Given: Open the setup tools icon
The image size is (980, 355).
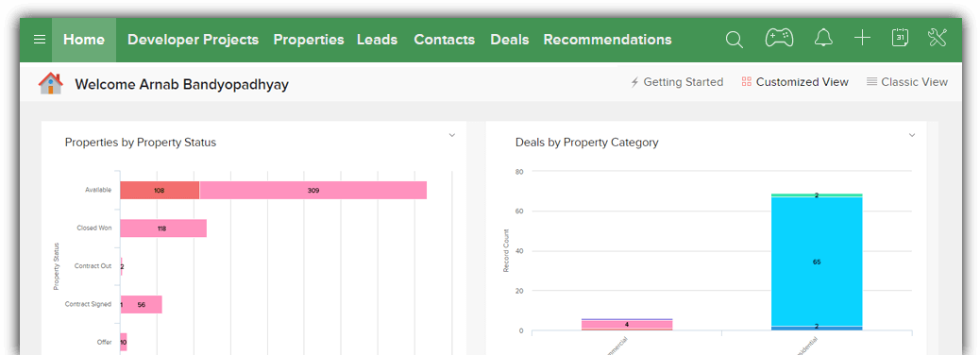Looking at the screenshot, I should pyautogui.click(x=938, y=38).
